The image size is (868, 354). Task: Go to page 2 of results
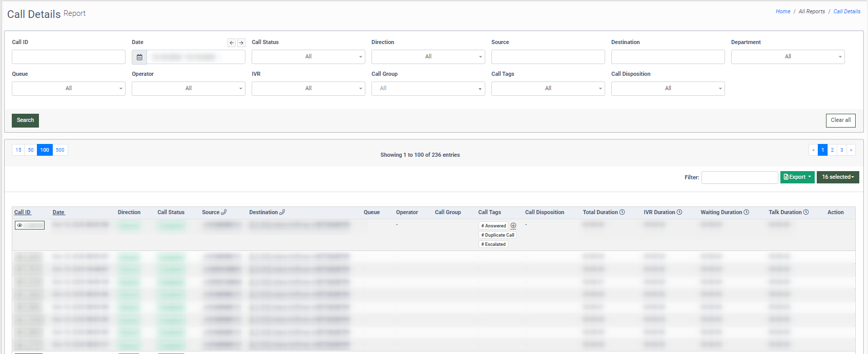tap(832, 150)
